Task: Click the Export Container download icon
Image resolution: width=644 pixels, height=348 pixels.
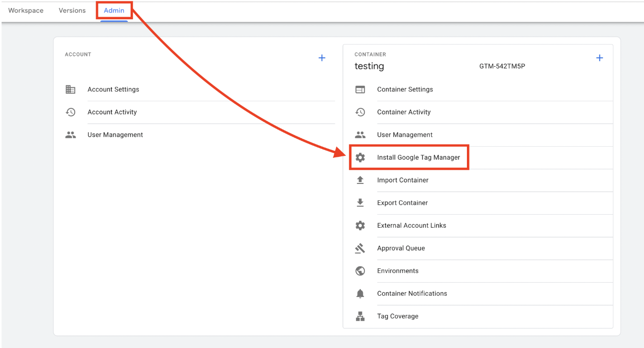Action: click(360, 203)
